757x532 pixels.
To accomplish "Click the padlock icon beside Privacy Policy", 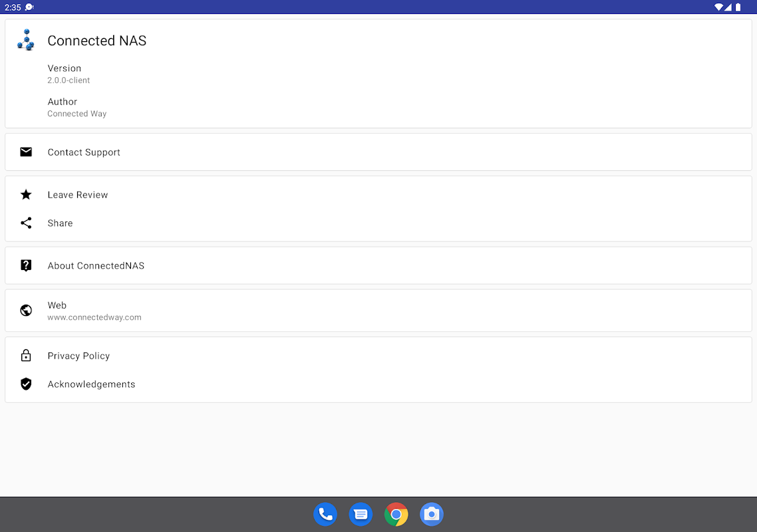I will (26, 356).
